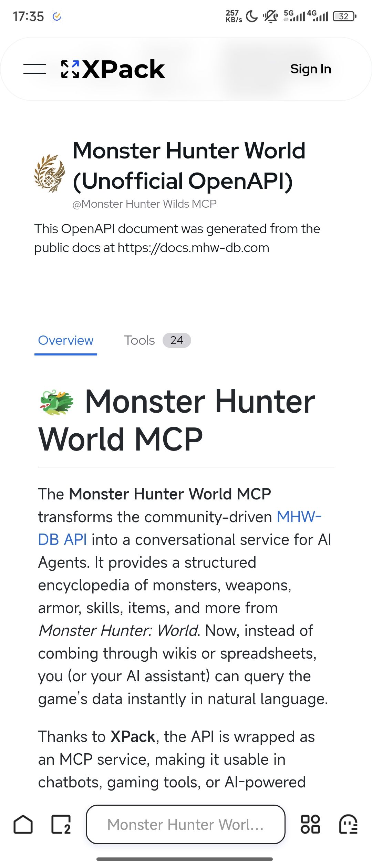372x868 pixels.
Task: Tap the dragon emoji in heading
Action: [x=57, y=402]
